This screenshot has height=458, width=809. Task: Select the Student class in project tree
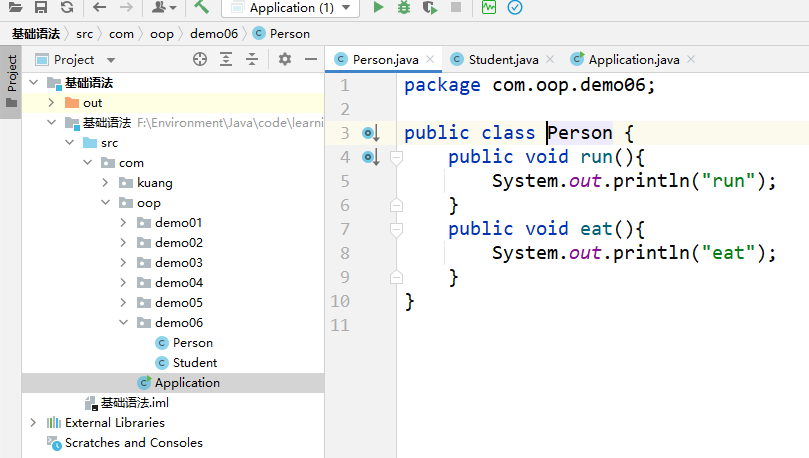click(186, 363)
